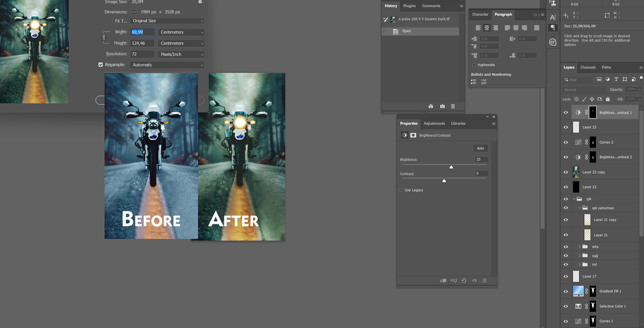
Task: Toggle adjustment visibility eye in Properties footer
Action: click(x=474, y=280)
